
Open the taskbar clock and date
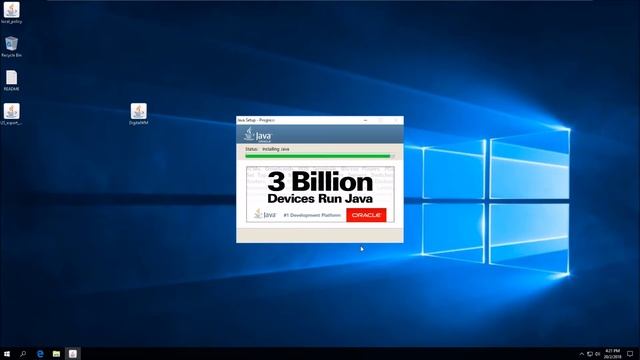click(612, 354)
